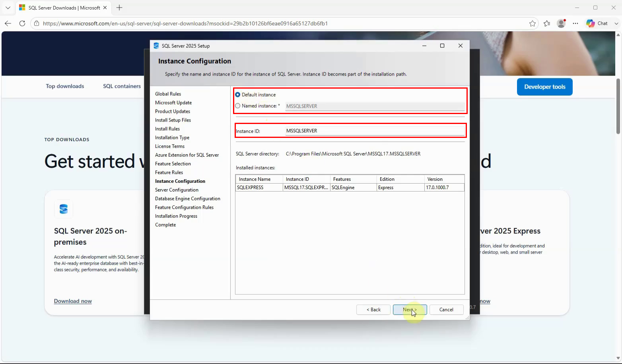
Task: Select Installation Progress step in sidebar
Action: (x=176, y=216)
